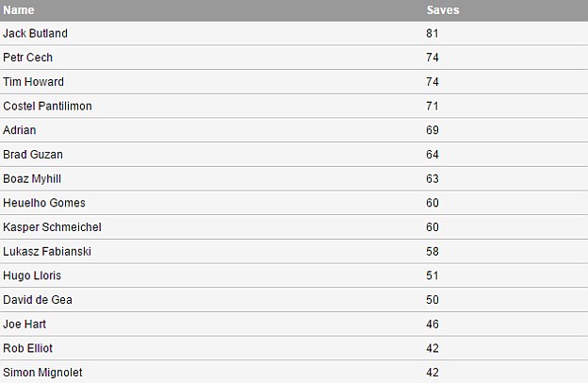588x383 pixels.
Task: Click on Boaz Myhill
Action: pyautogui.click(x=33, y=178)
